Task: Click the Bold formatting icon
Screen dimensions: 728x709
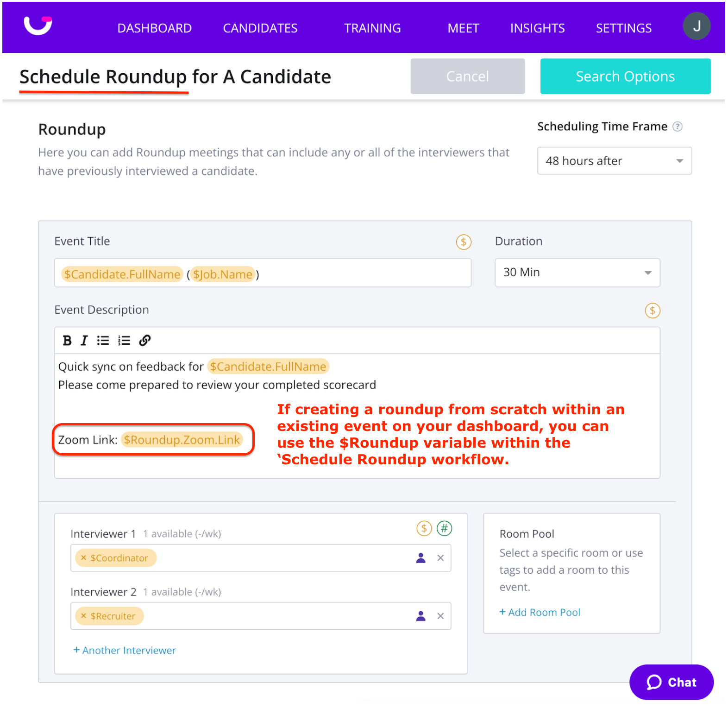Action: click(67, 341)
